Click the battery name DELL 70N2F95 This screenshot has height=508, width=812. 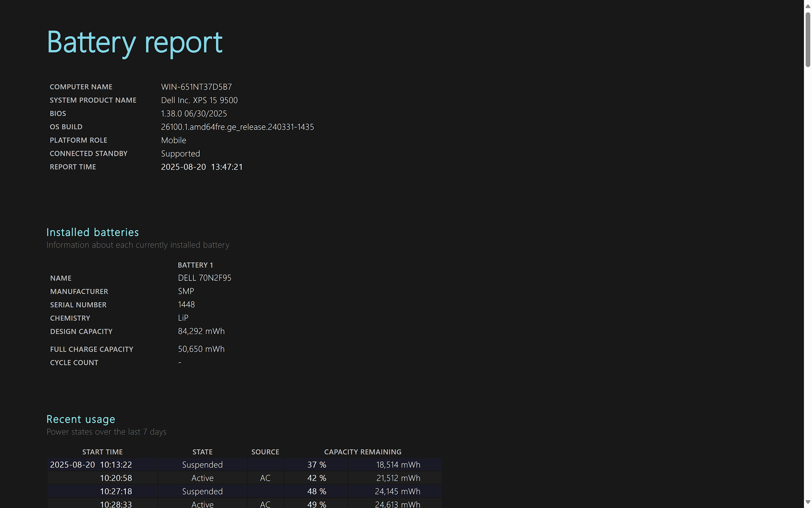pos(204,278)
